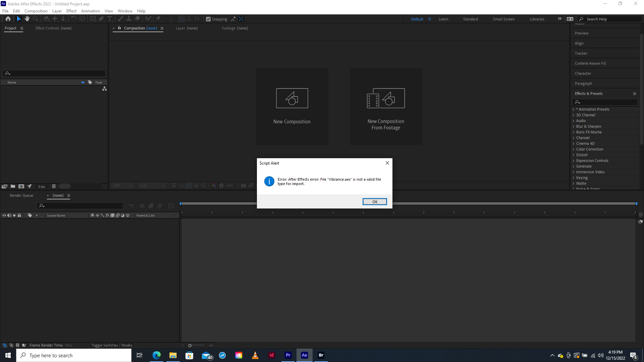Open the magnification ratio dropdown showing 25%
This screenshot has height=362, width=644.
(x=122, y=185)
